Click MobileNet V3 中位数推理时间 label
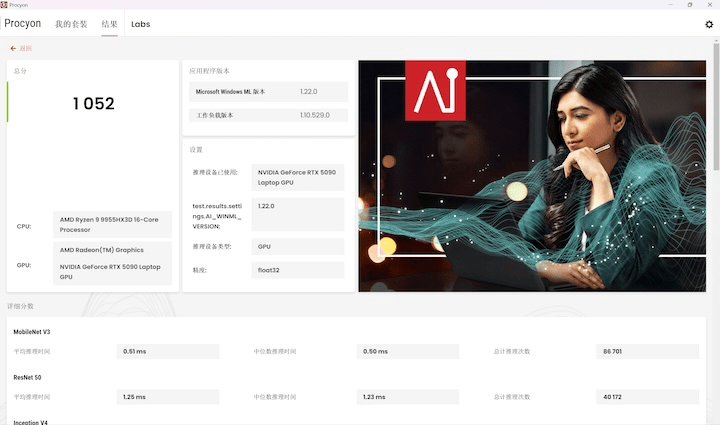The image size is (720, 425). point(275,352)
